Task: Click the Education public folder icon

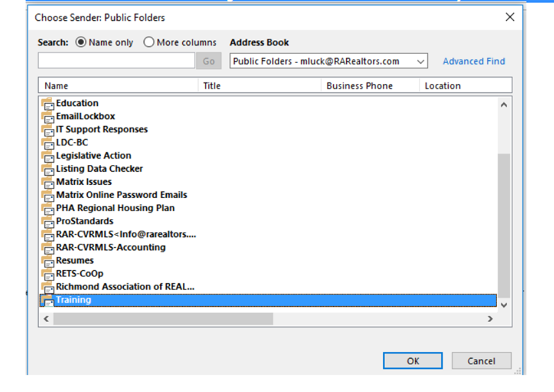Action: (x=47, y=104)
